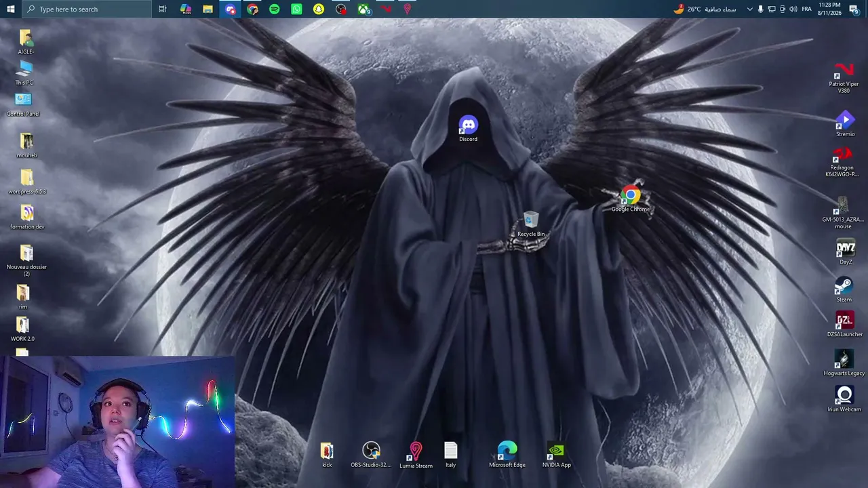Select the Iriun Webcam shortcut
868x488 pixels.
pyautogui.click(x=844, y=399)
